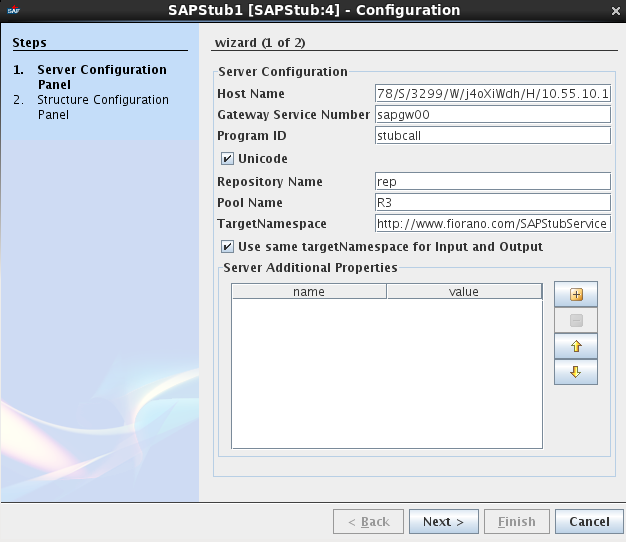Click the Host Name label
The width and height of the screenshot is (626, 542).
251,93
